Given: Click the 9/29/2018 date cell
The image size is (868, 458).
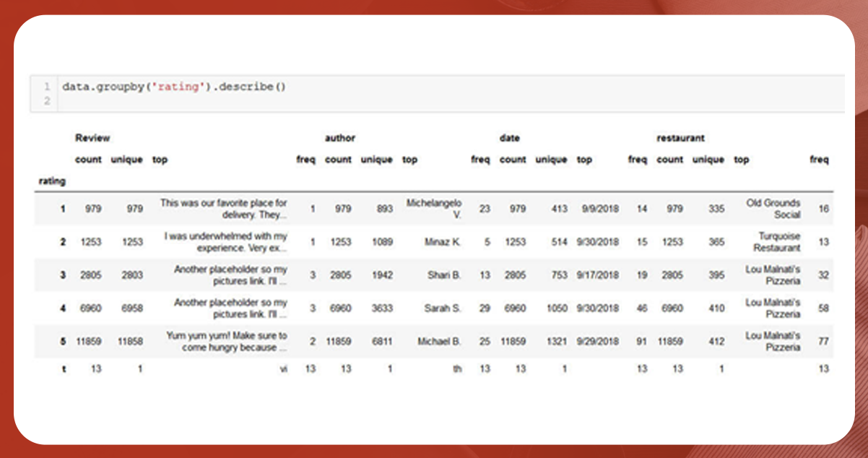Looking at the screenshot, I should point(598,341).
